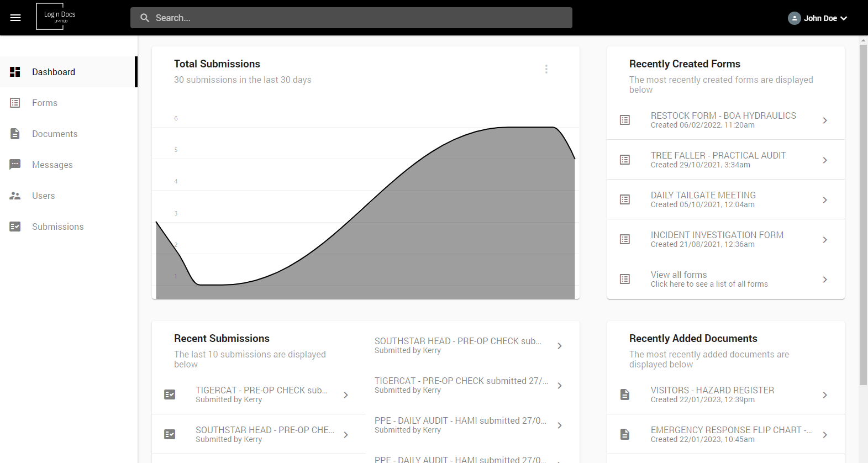This screenshot has height=463, width=868.
Task: Click form icon beside RESTOCK FORM - BOA HYDRAULICS
Action: point(625,120)
